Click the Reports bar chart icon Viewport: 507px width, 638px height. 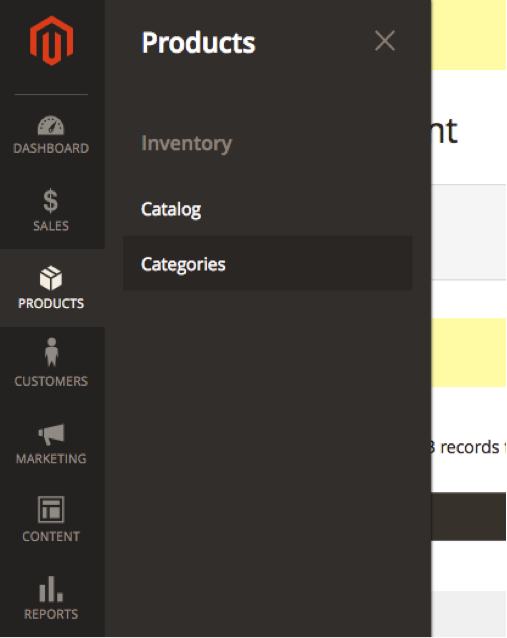click(51, 589)
